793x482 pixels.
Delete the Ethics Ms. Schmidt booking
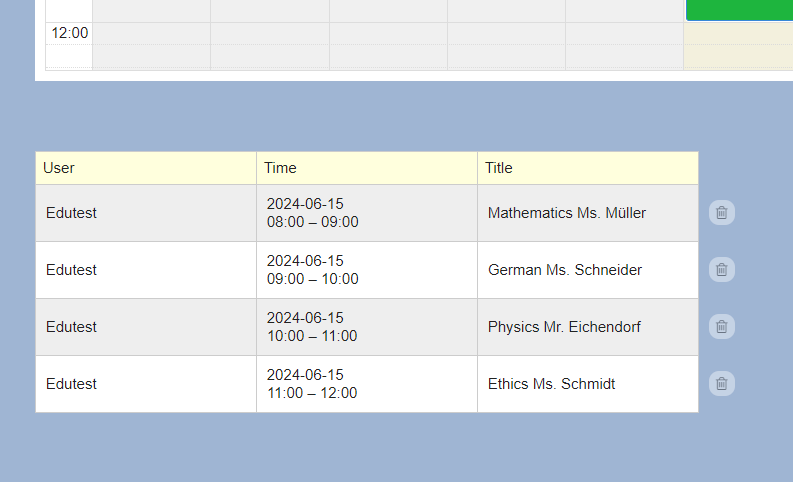point(722,384)
